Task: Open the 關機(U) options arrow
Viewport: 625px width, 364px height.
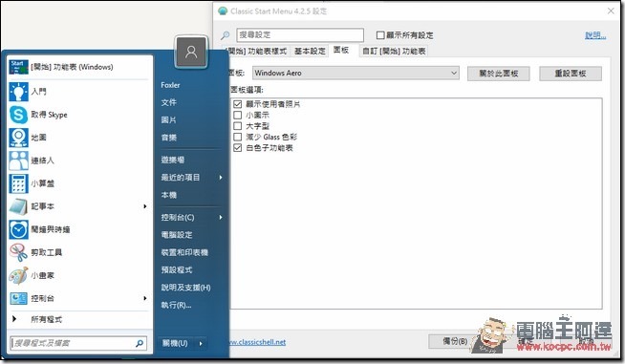Action: 201,343
